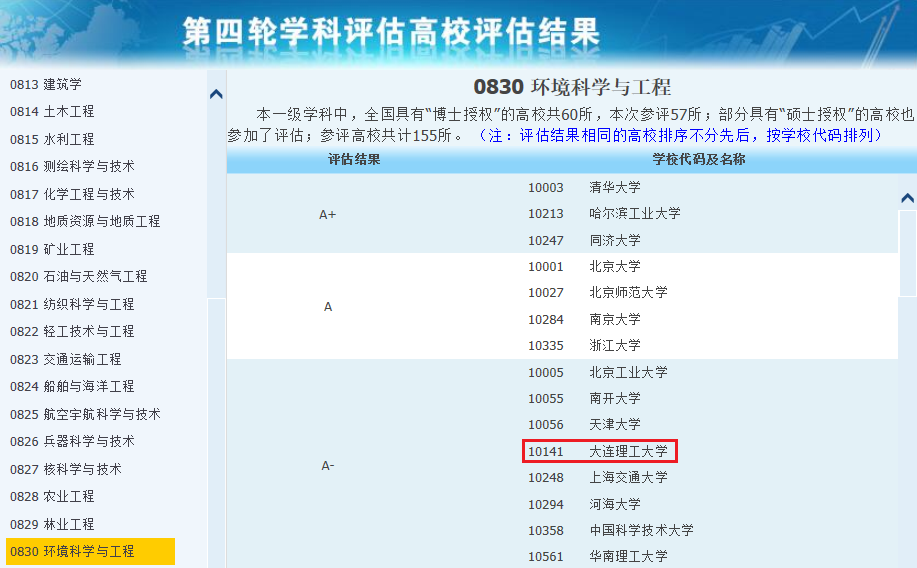Click the 0830 环境科学与工程 page title

tap(572, 87)
